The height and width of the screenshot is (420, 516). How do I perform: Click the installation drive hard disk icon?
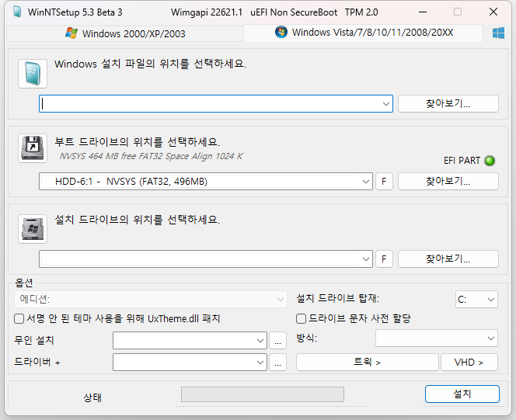point(33,229)
